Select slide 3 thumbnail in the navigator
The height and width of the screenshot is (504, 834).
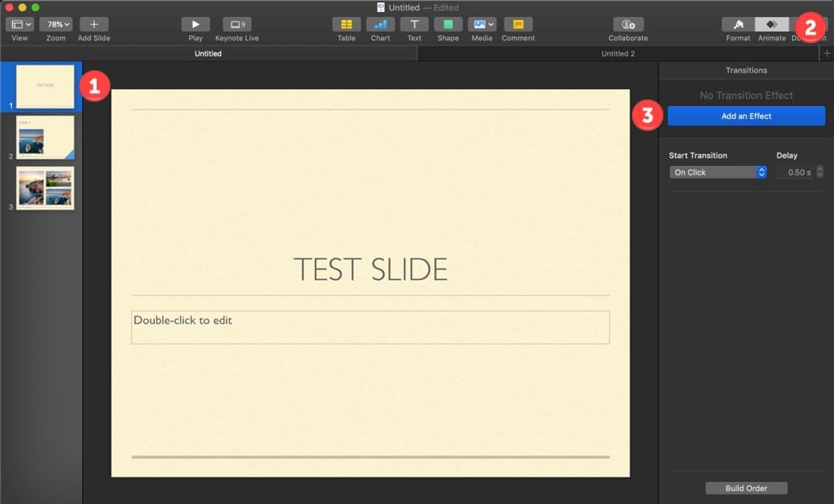45,187
